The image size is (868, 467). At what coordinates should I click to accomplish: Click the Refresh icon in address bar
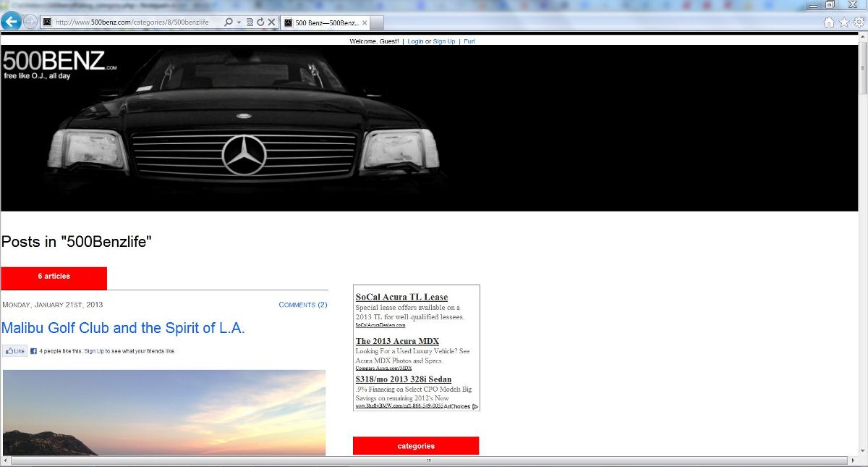click(260, 22)
